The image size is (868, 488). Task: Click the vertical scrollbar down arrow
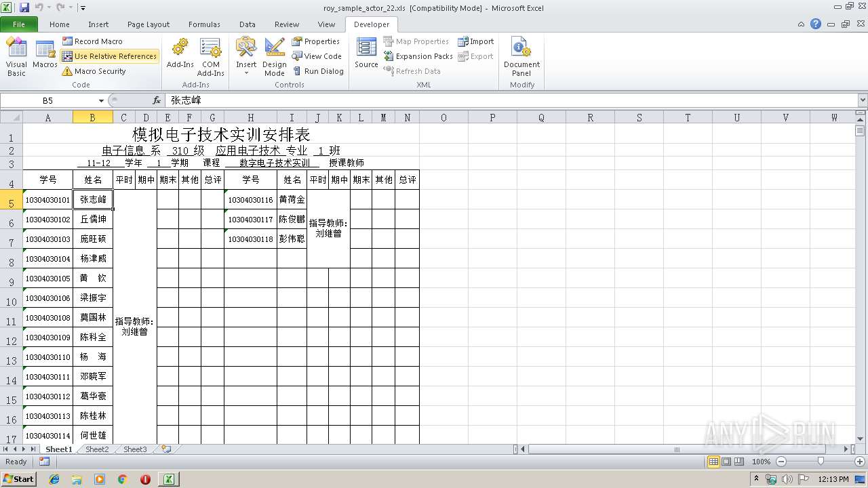click(861, 439)
